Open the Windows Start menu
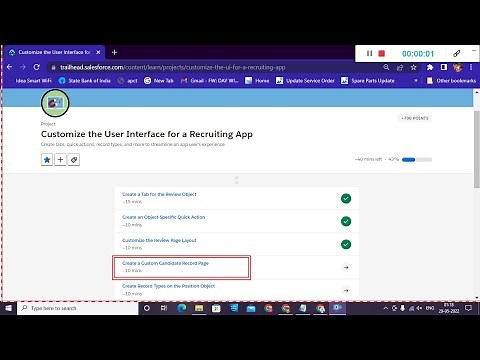Screen dimensions: 480x360 (8, 308)
